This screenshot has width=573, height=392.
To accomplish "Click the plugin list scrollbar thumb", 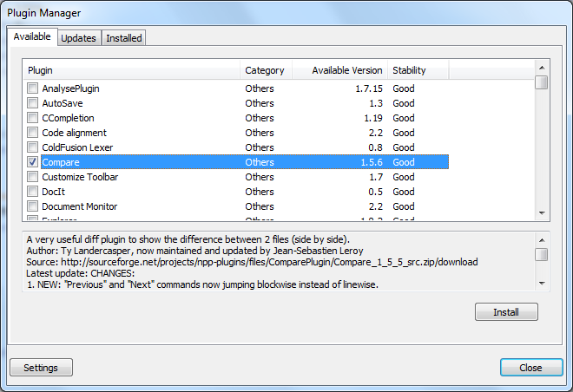I will pyautogui.click(x=542, y=82).
